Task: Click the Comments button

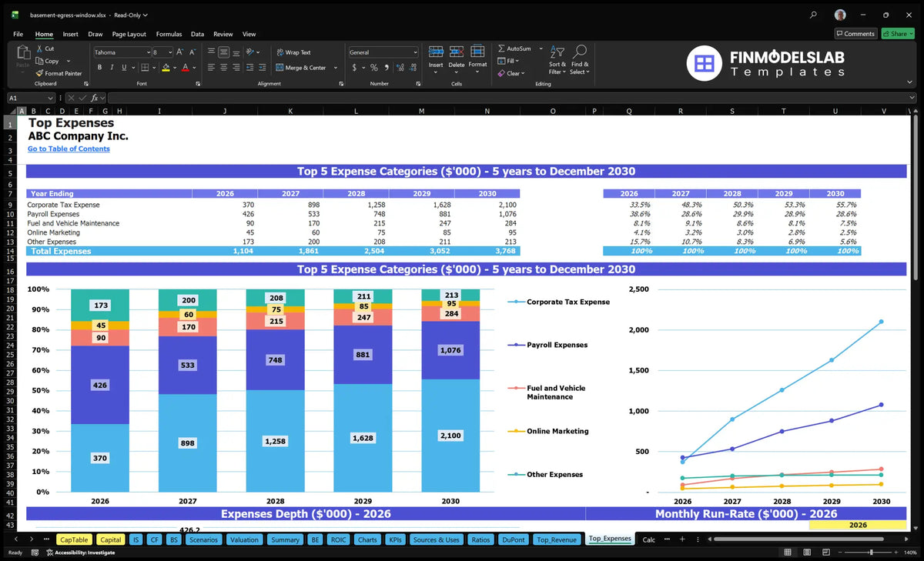Action: pyautogui.click(x=855, y=34)
